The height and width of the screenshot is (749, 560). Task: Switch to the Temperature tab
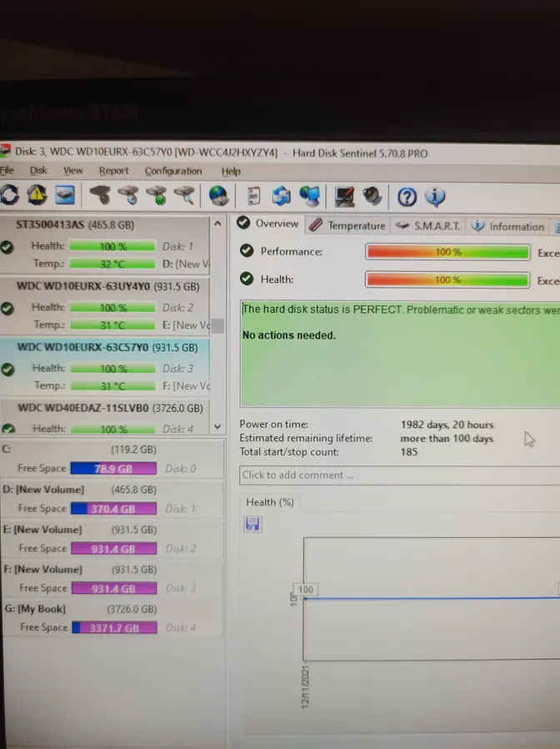pos(347,225)
